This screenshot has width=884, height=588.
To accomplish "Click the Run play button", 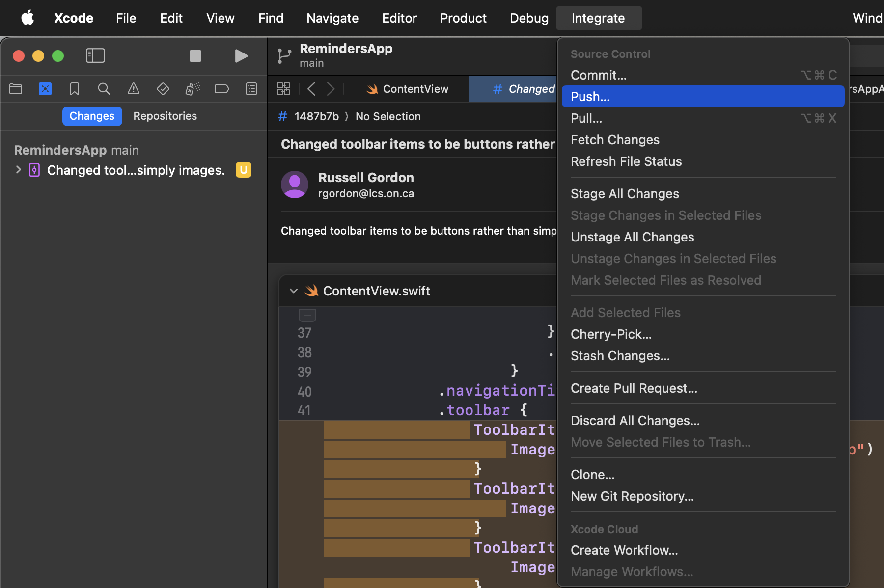I will (241, 56).
